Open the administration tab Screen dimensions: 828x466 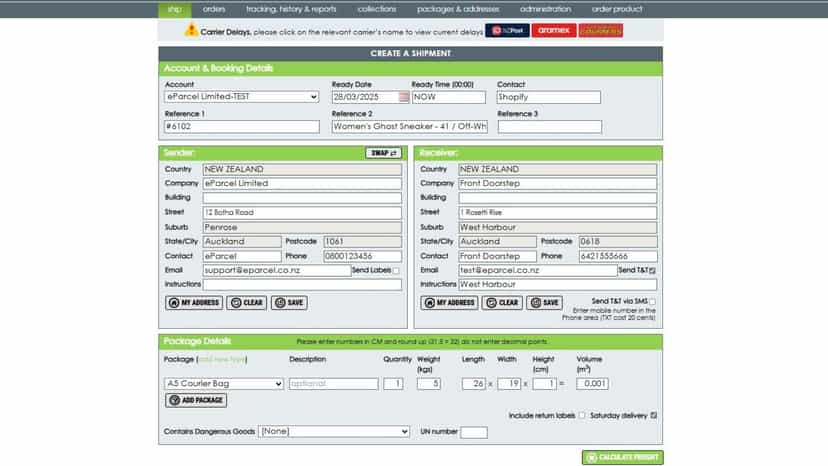point(545,9)
